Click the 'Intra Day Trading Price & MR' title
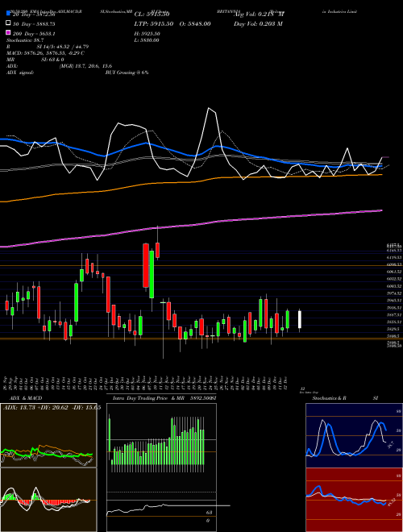403x532 pixels. (x=148, y=398)
